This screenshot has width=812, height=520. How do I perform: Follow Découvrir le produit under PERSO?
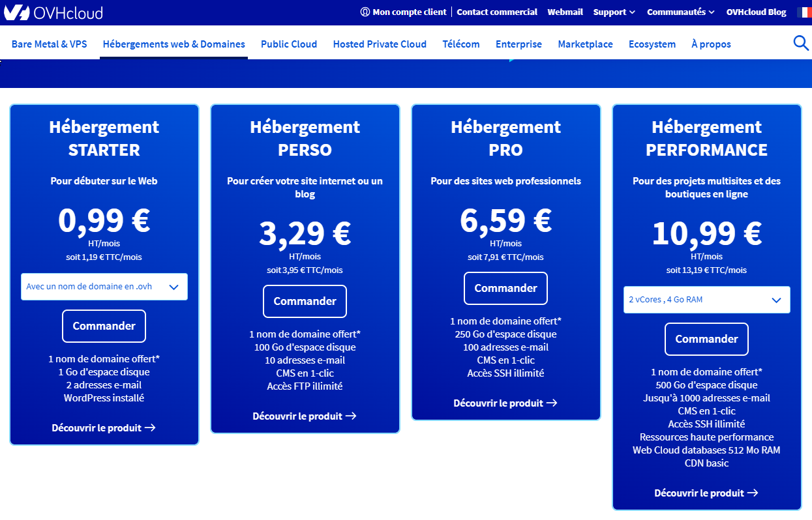305,416
